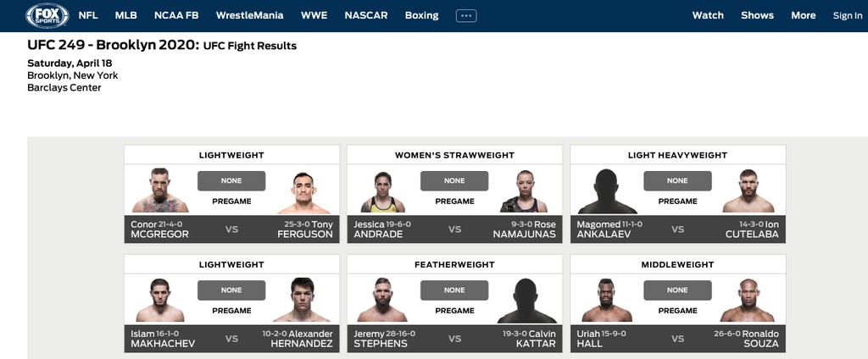This screenshot has height=359, width=868.
Task: Click Conor McGregor's fighter photo
Action: tap(159, 191)
